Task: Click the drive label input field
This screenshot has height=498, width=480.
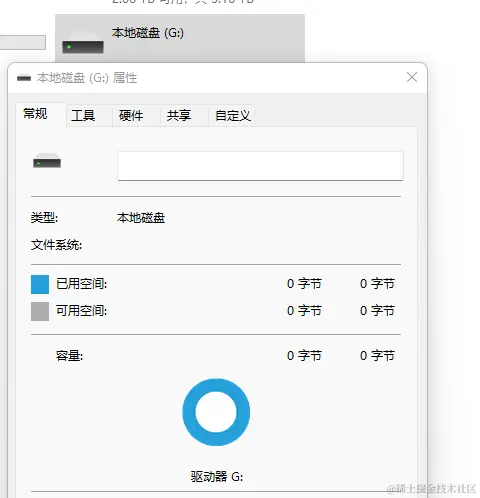Action: 260,166
